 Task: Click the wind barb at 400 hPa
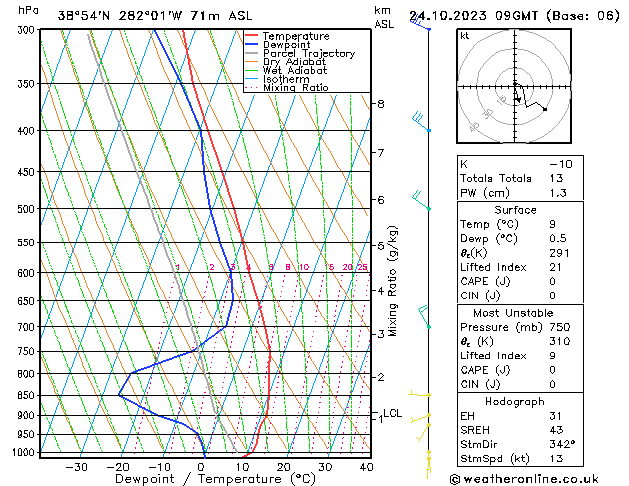tap(421, 122)
